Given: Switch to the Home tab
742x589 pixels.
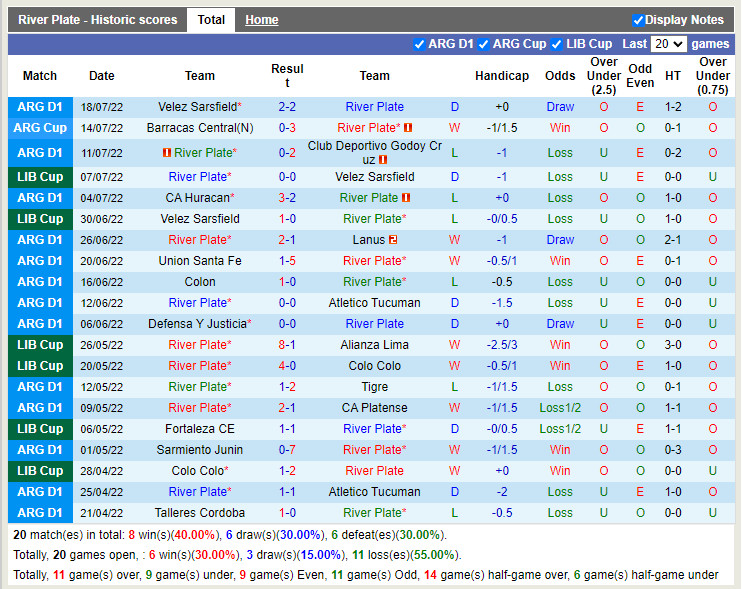Looking at the screenshot, I should coord(262,20).
